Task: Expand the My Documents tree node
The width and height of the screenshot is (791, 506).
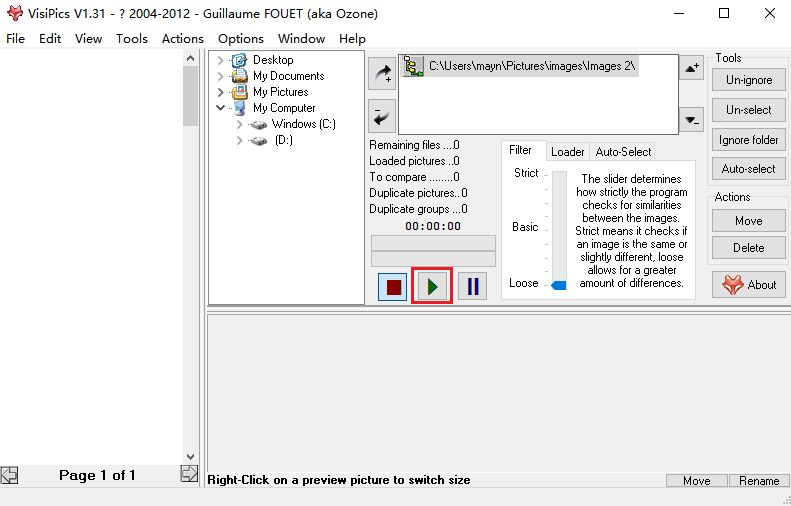Action: coord(220,76)
